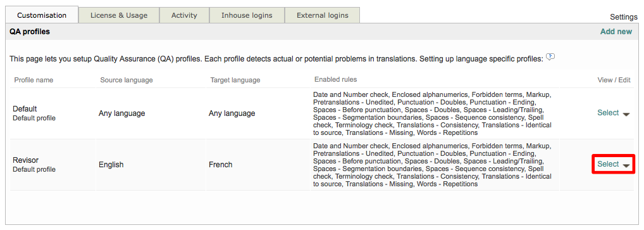Image resolution: width=644 pixels, height=230 pixels.
Task: Open Select dropdown for Default profile
Action: [614, 113]
